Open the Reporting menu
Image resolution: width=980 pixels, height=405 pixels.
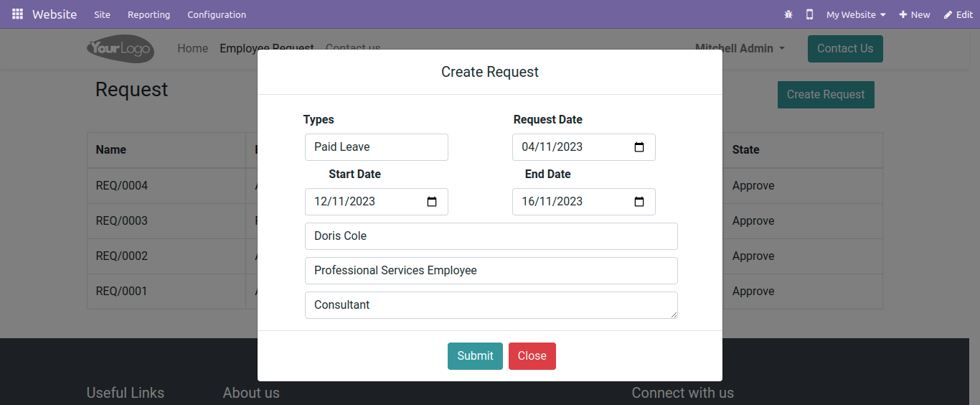149,14
